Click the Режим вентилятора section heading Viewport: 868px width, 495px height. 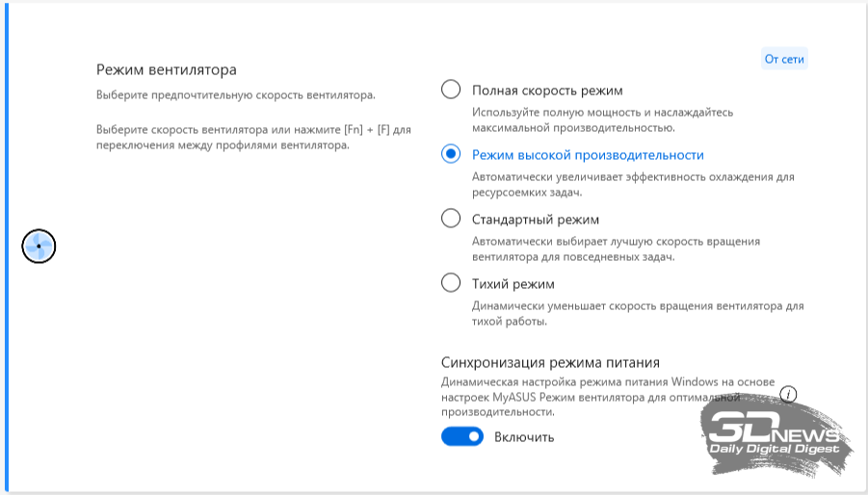tap(167, 69)
